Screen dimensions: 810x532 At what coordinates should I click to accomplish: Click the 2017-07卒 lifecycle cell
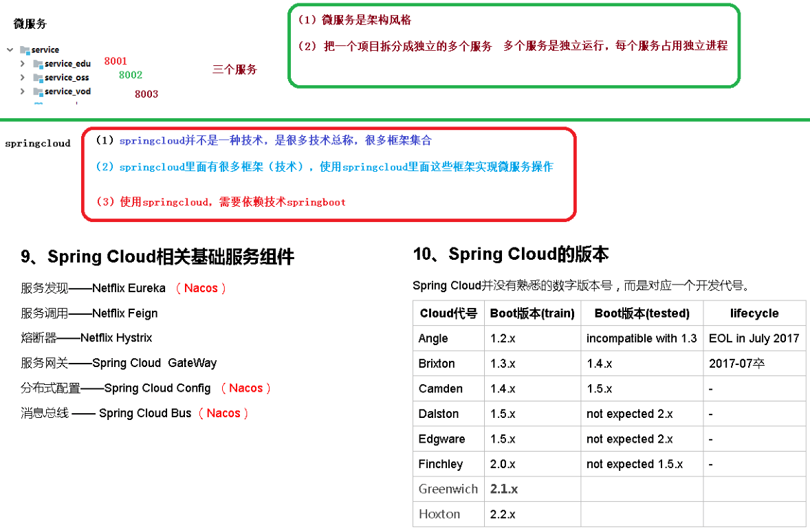[754, 364]
